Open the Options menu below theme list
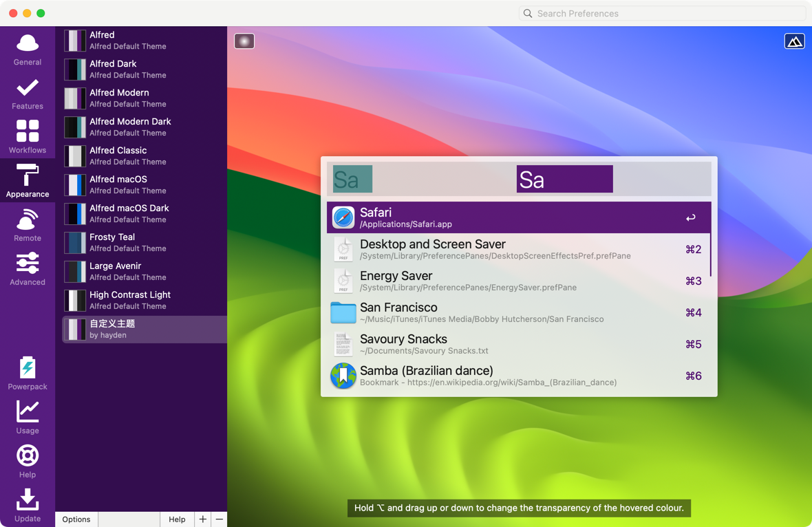Viewport: 812px width, 527px height. (76, 519)
